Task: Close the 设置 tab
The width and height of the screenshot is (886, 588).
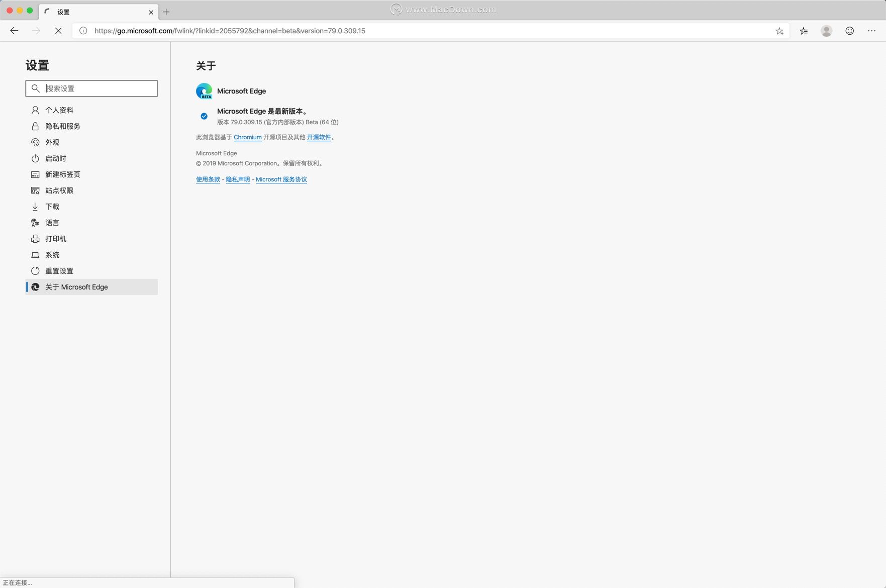Action: pos(151,12)
